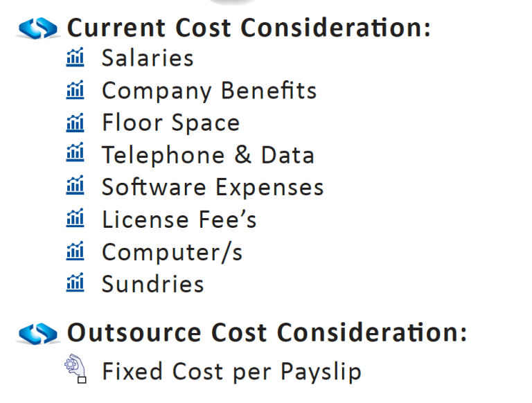Click on Software Expenses text

click(x=213, y=187)
